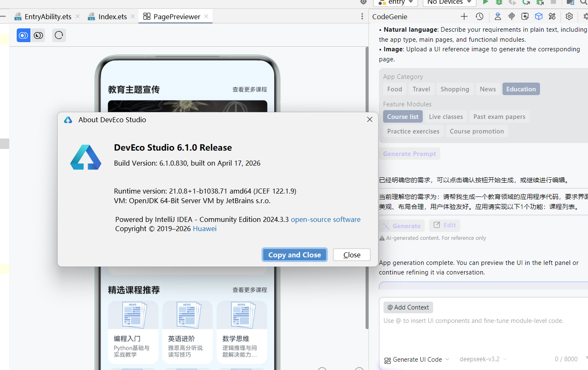Open the 英语进阶 course card in preview
Image resolution: width=588 pixels, height=370 pixels.
[187, 332]
